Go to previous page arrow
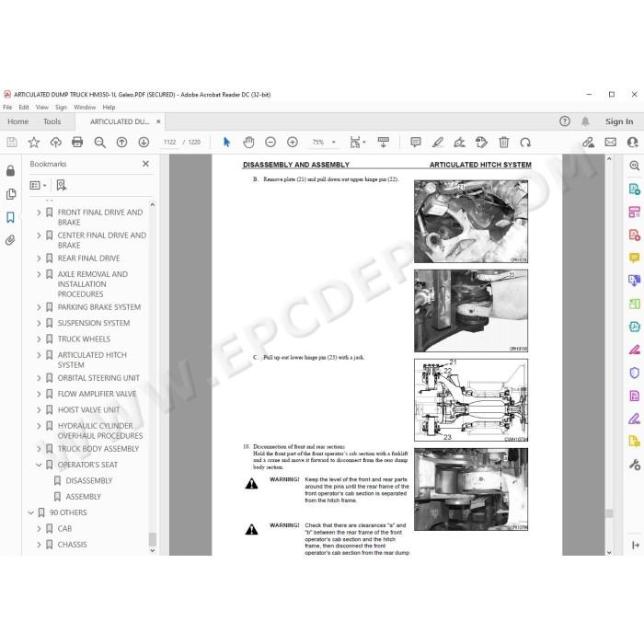The width and height of the screenshot is (644, 644). (x=121, y=142)
